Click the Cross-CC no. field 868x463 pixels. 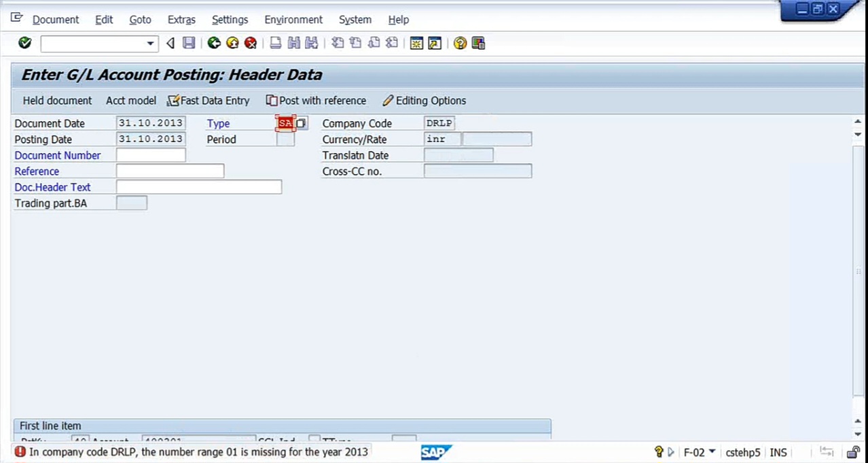pos(477,171)
